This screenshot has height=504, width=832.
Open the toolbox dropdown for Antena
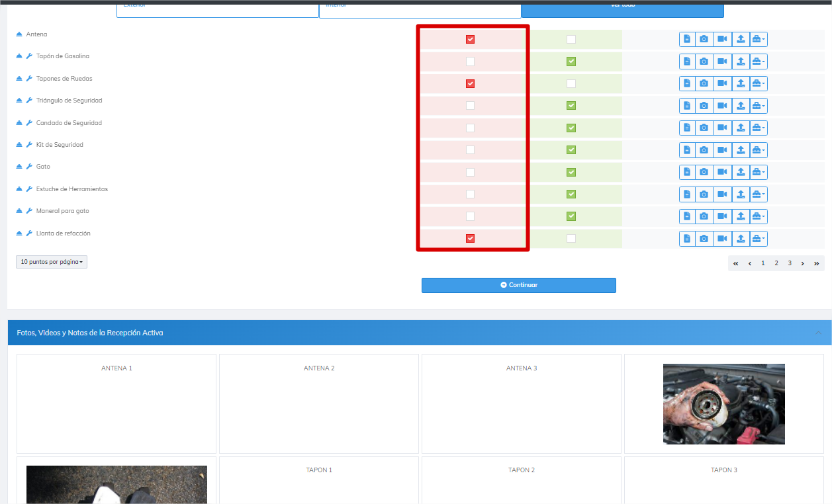(759, 40)
